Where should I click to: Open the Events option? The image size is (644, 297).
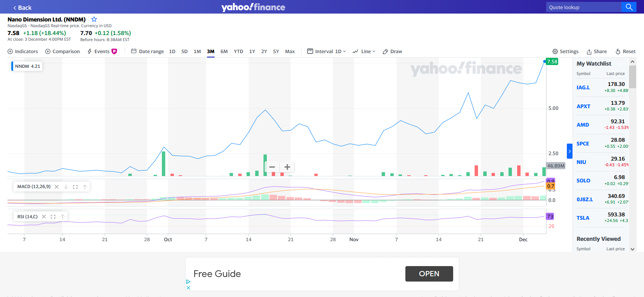[98, 51]
